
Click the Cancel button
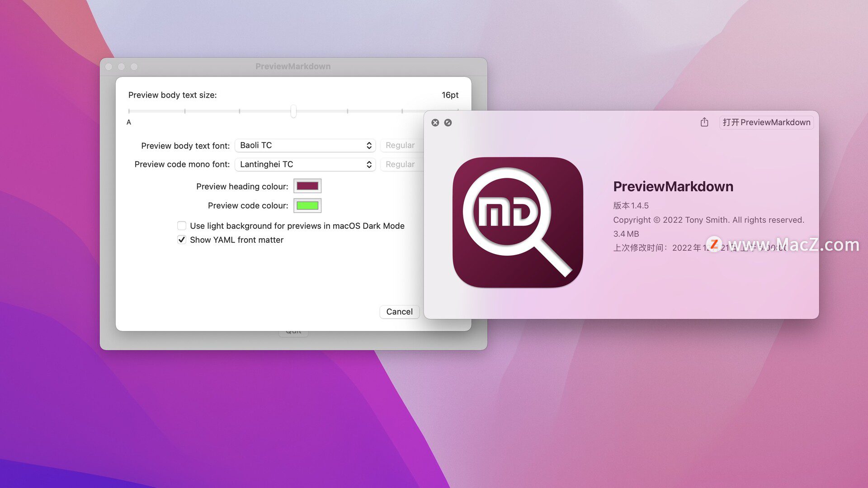tap(399, 312)
